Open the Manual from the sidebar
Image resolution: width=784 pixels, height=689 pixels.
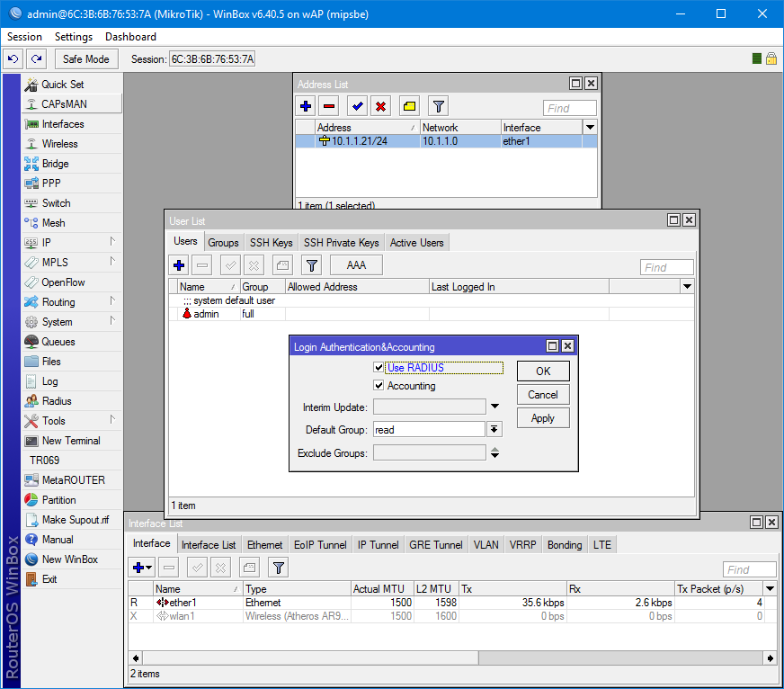tap(72, 540)
